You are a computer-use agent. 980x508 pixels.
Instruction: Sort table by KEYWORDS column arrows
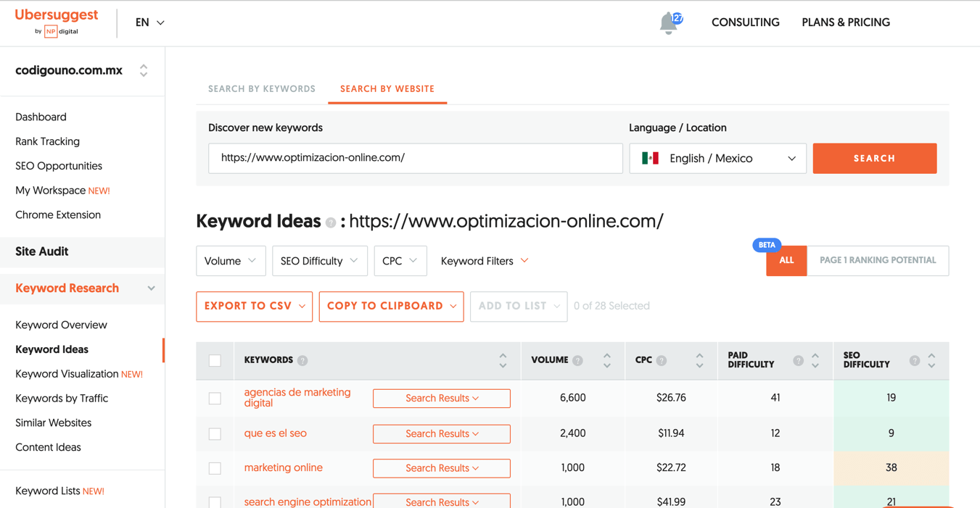coord(503,360)
